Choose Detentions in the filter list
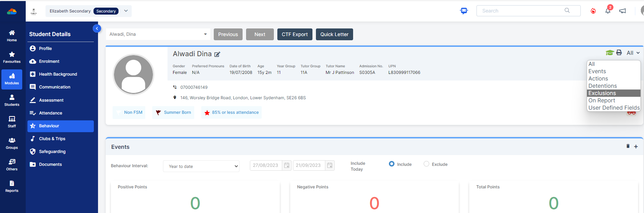 614,86
